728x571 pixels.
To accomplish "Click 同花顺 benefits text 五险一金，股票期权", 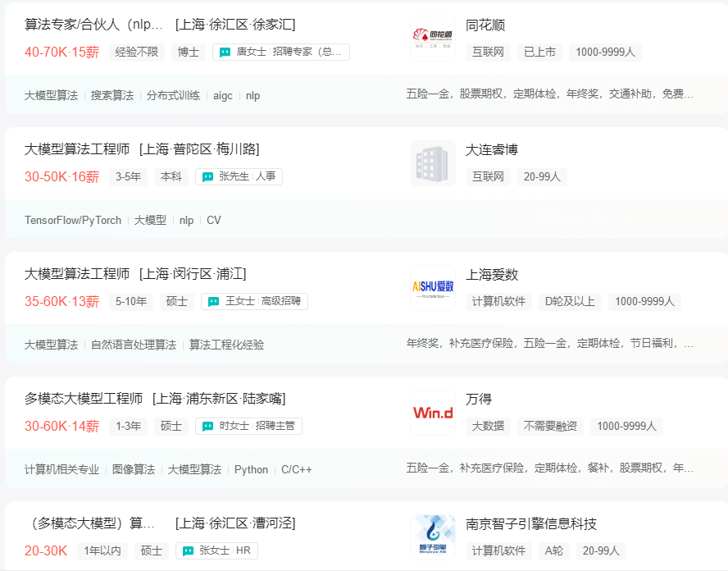I will coord(550,94).
